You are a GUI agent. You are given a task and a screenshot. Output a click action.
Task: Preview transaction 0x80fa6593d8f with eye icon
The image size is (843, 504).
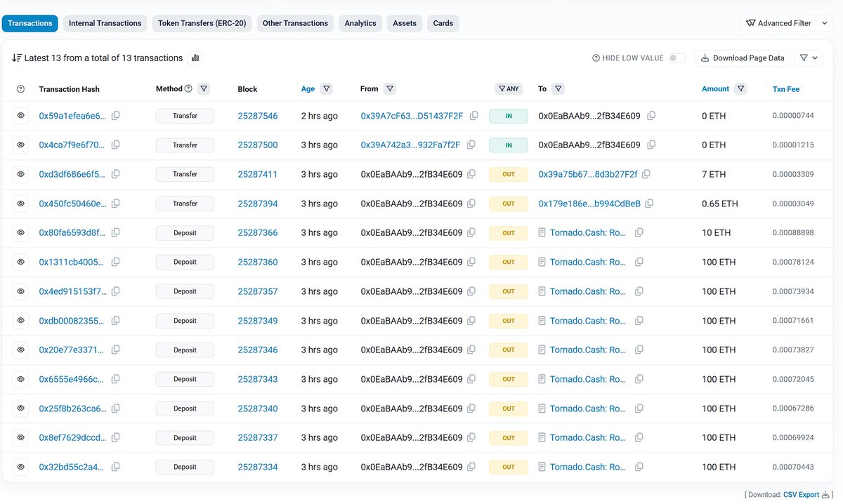click(x=20, y=232)
